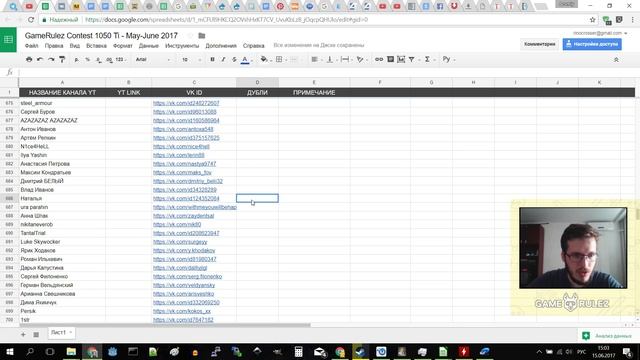The width and height of the screenshot is (640, 360).
Task: Select the cell 'AZAZAZAZ AZAZAZAZ'
Action: point(62,120)
